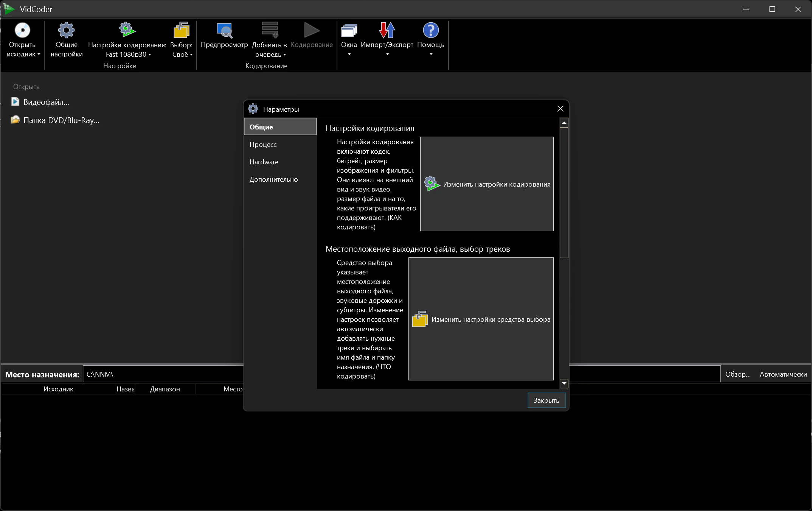Open the Дополнительно tab
This screenshot has height=511, width=812.
(273, 179)
